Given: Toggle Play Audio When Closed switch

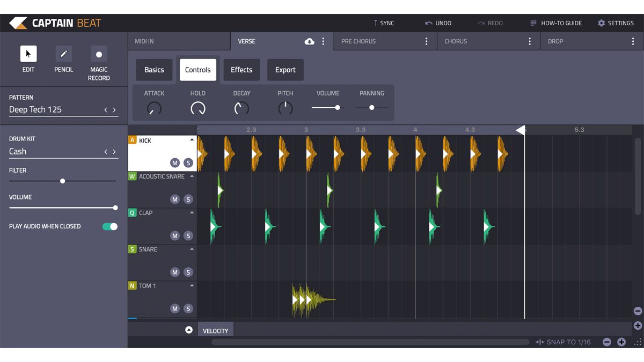Looking at the screenshot, I should [110, 226].
